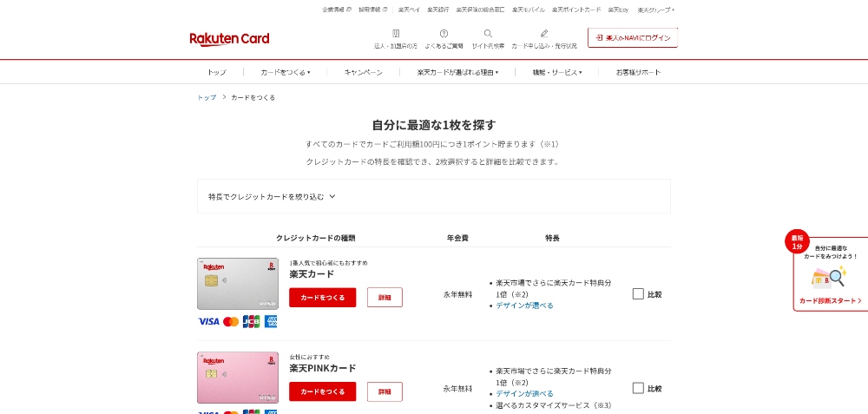Click the カード診断スタート floating banner
868x414 pixels.
830,274
